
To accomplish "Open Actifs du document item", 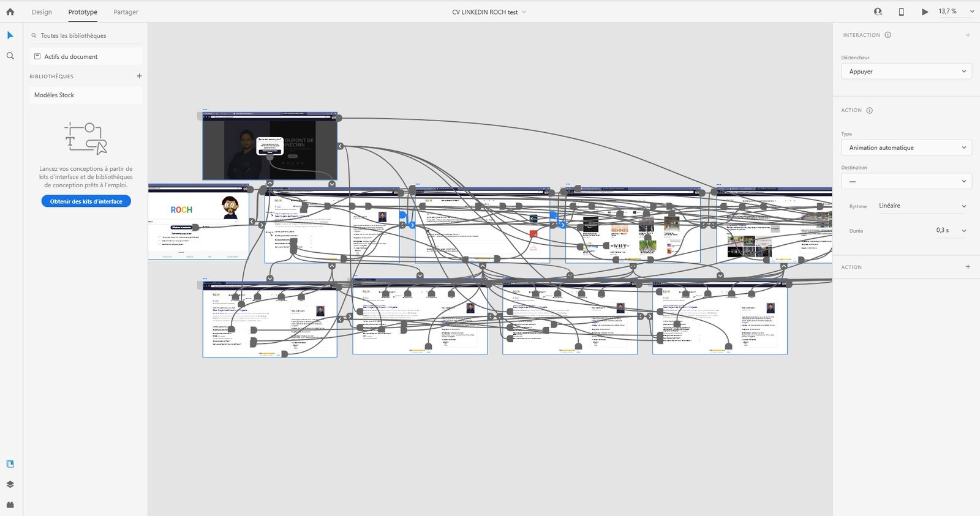I will coord(86,56).
